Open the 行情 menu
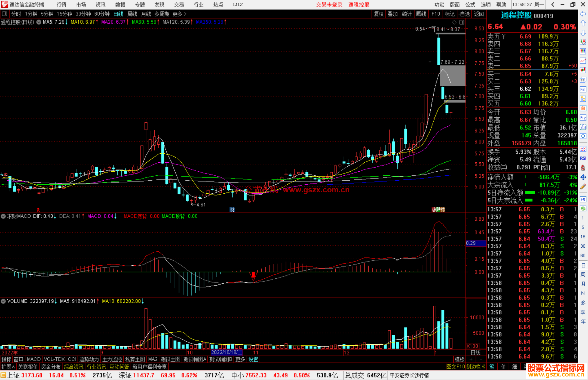 point(61,5)
